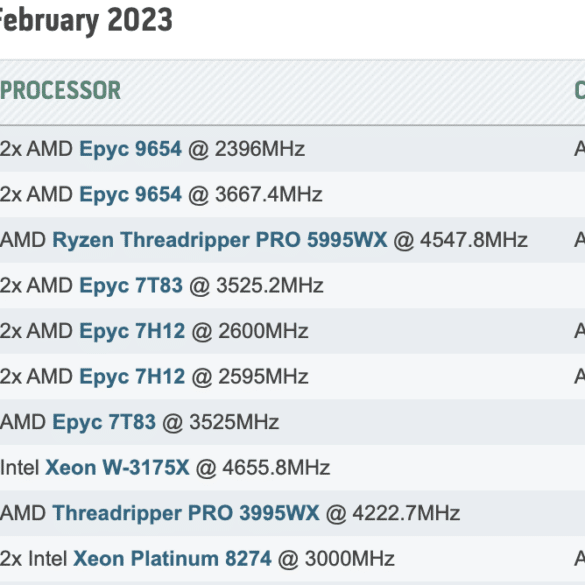Click the '@ 3000MHz' frequency text
Image resolution: width=585 pixels, height=585 pixels.
tap(336, 559)
